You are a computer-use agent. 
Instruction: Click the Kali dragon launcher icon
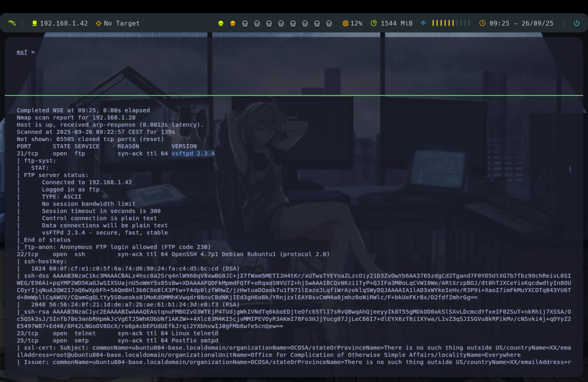12,23
